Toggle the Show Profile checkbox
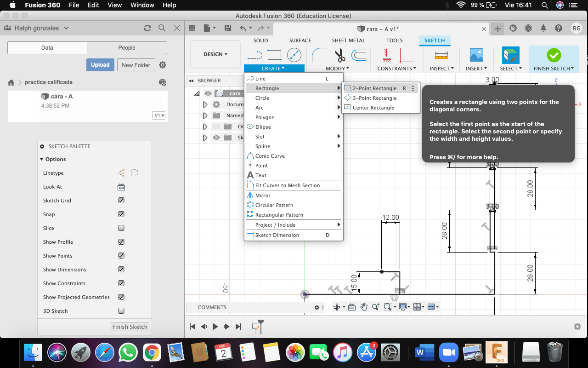This screenshot has width=588, height=368. pyautogui.click(x=121, y=242)
